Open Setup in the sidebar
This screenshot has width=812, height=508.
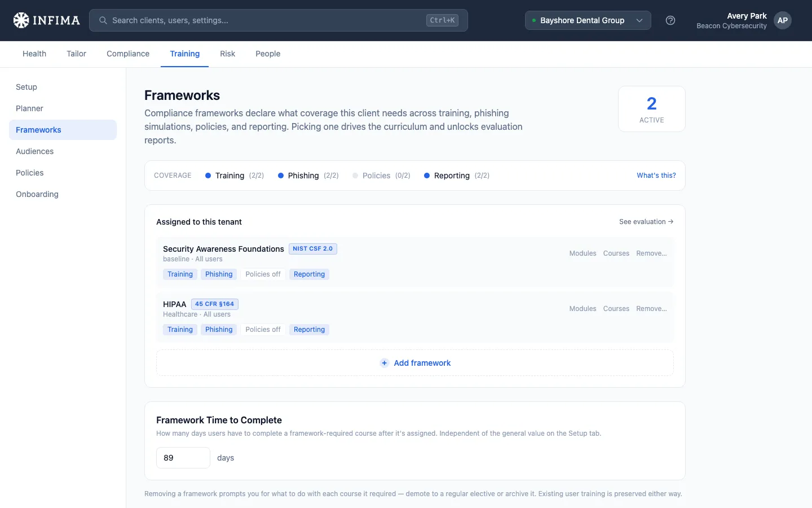63,87
